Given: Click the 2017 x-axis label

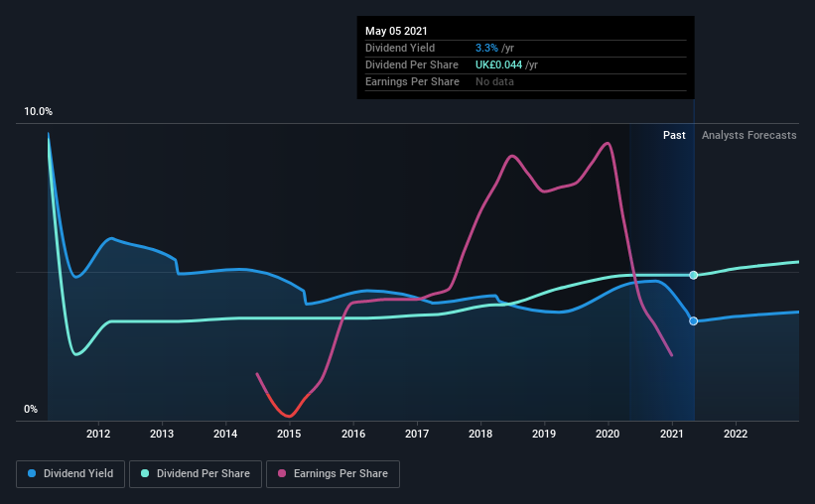Looking at the screenshot, I should [417, 434].
